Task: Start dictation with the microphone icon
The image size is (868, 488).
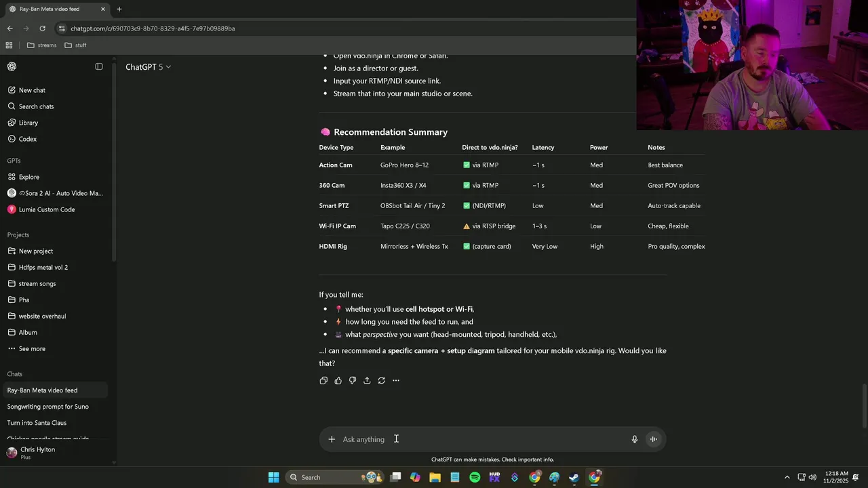Action: click(x=635, y=439)
